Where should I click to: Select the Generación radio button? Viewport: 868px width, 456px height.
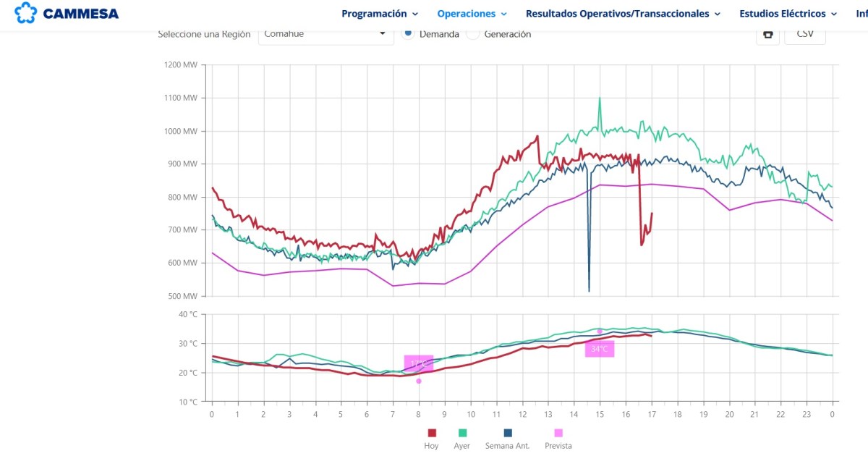tap(473, 33)
